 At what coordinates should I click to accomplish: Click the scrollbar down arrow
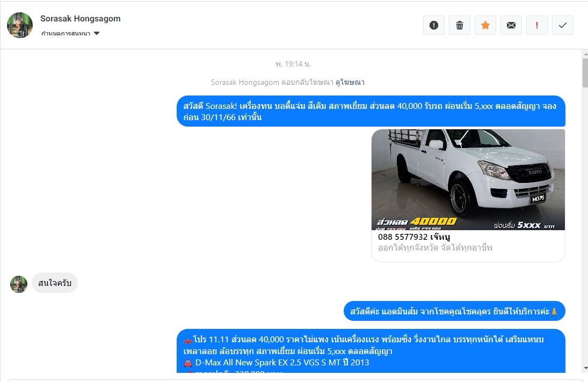click(x=585, y=369)
